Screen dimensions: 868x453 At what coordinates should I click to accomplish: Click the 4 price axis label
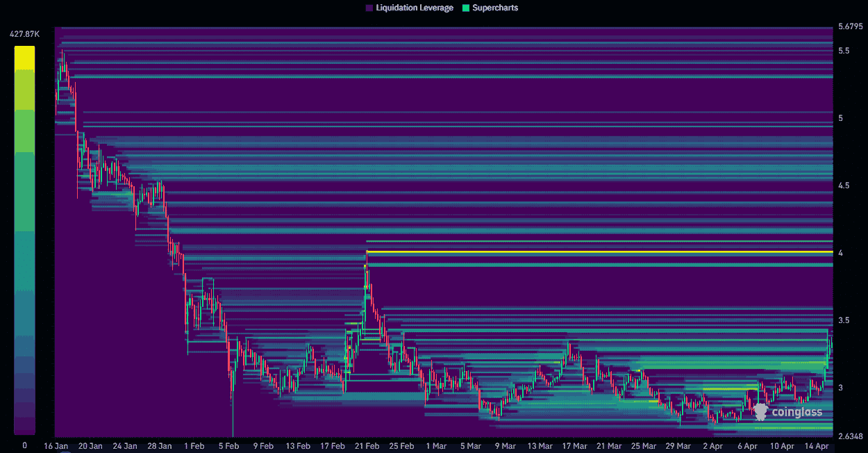840,253
